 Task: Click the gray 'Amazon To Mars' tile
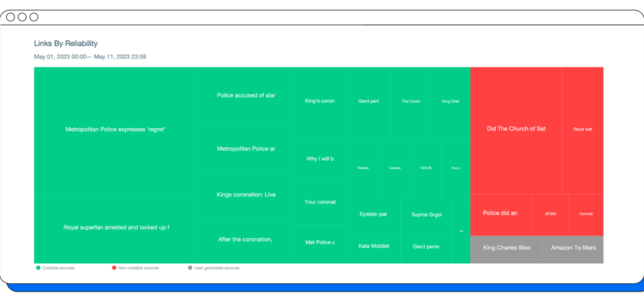(573, 249)
